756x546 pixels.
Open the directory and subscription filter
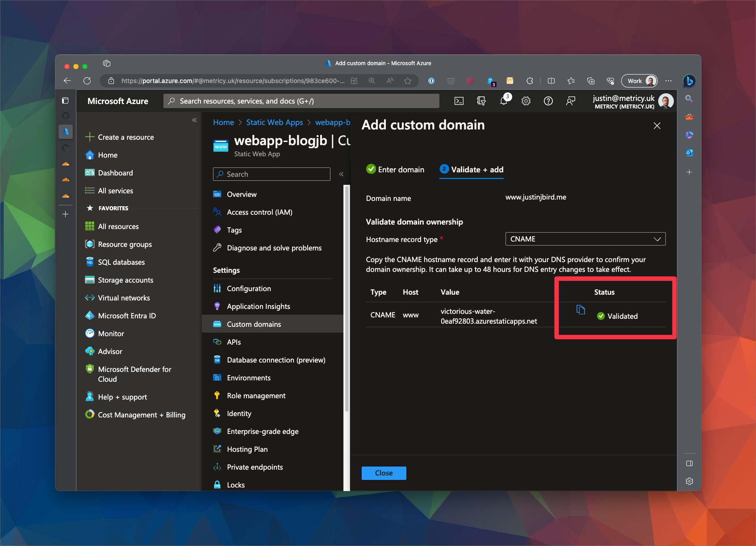(x=481, y=101)
